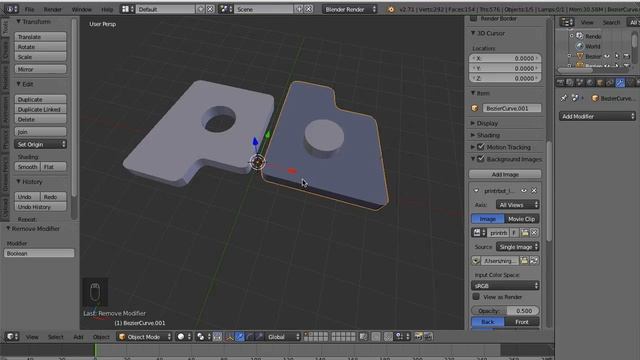Viewport: 640px width, 360px height.
Task: Remove the printrbot background image with X
Action: (x=534, y=191)
